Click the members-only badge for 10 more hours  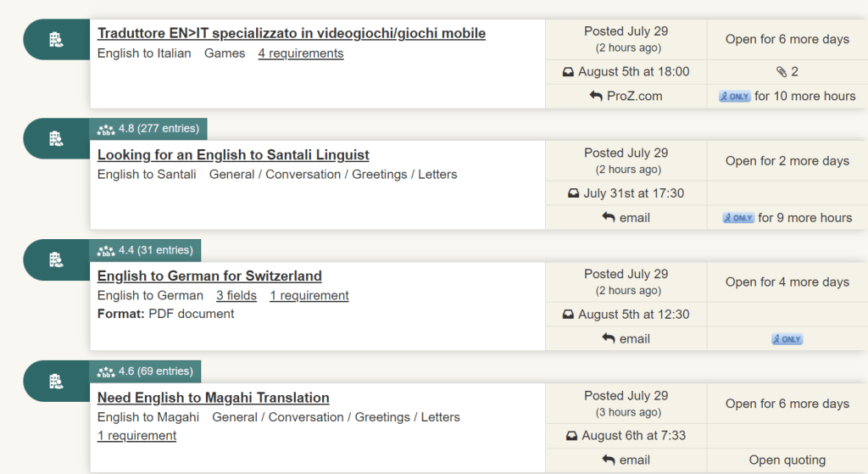click(x=735, y=97)
